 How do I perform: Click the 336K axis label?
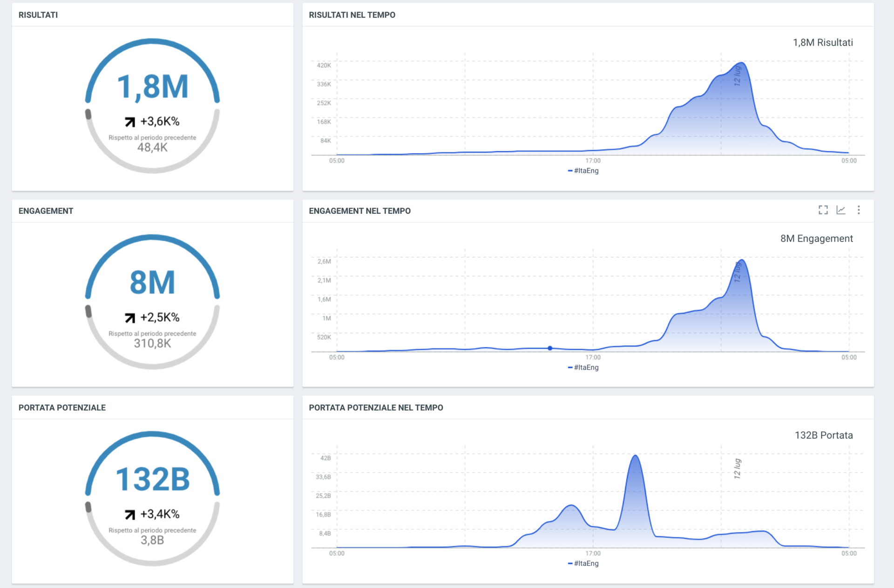click(x=324, y=84)
